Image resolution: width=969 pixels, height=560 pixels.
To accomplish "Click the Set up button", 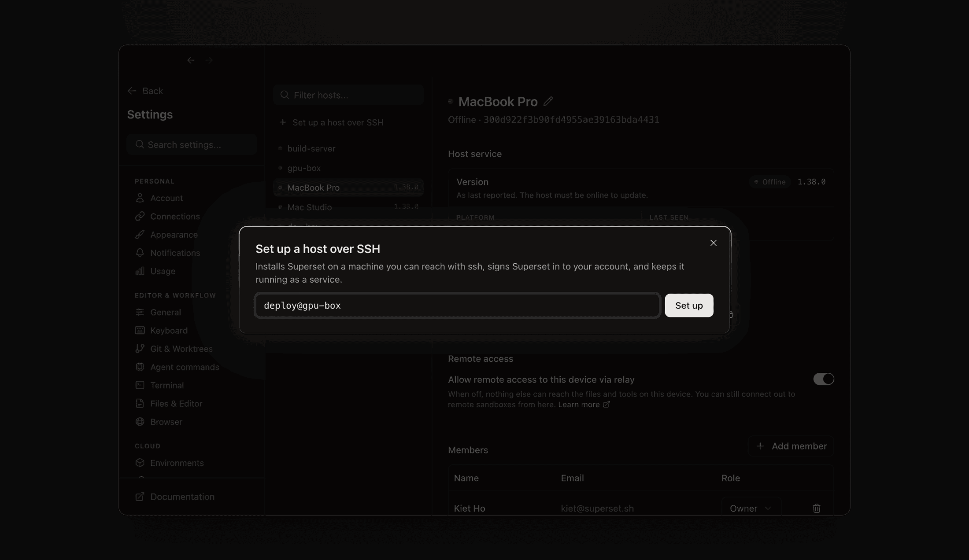I will pos(689,306).
